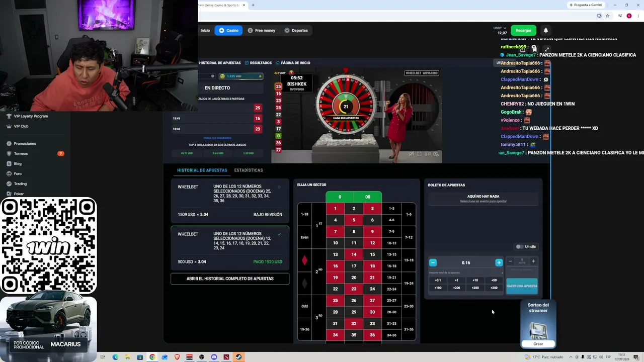This screenshot has width=644, height=362.
Task: Click the camera icon on the video
Action: pos(428,154)
